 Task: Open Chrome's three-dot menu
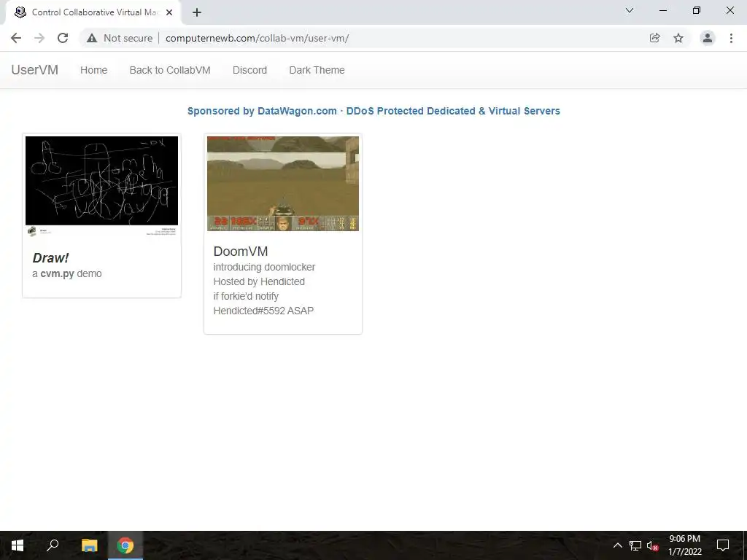pyautogui.click(x=731, y=38)
